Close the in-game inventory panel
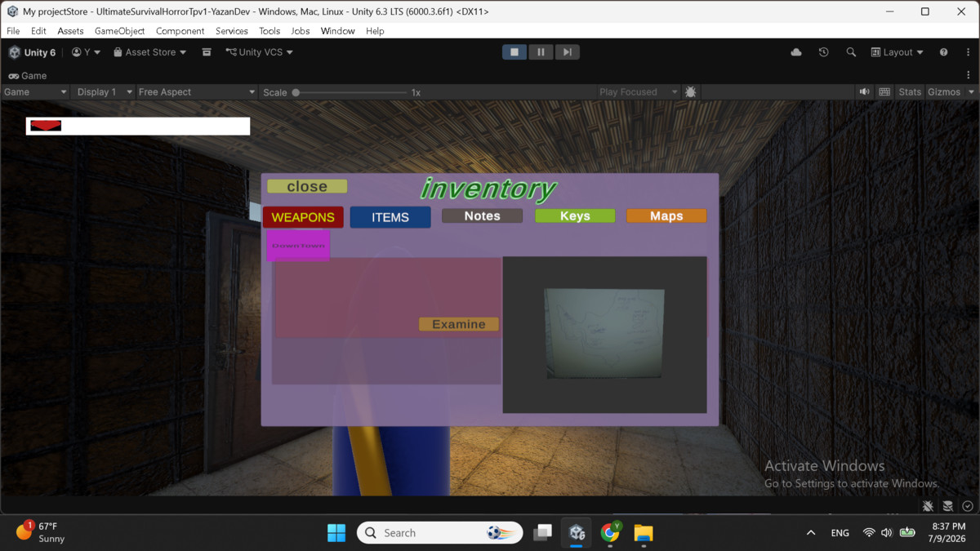 [x=307, y=186]
